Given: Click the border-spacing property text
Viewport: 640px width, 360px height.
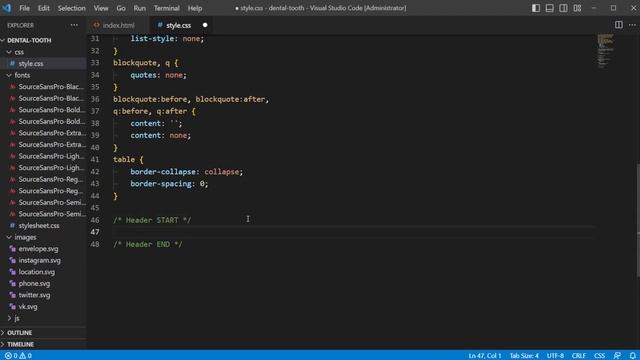Looking at the screenshot, I should click(x=160, y=184).
